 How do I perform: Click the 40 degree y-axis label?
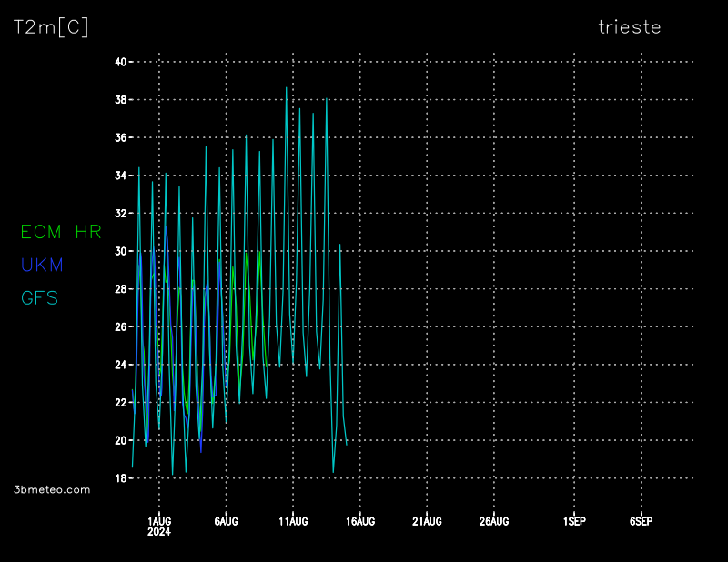[120, 62]
